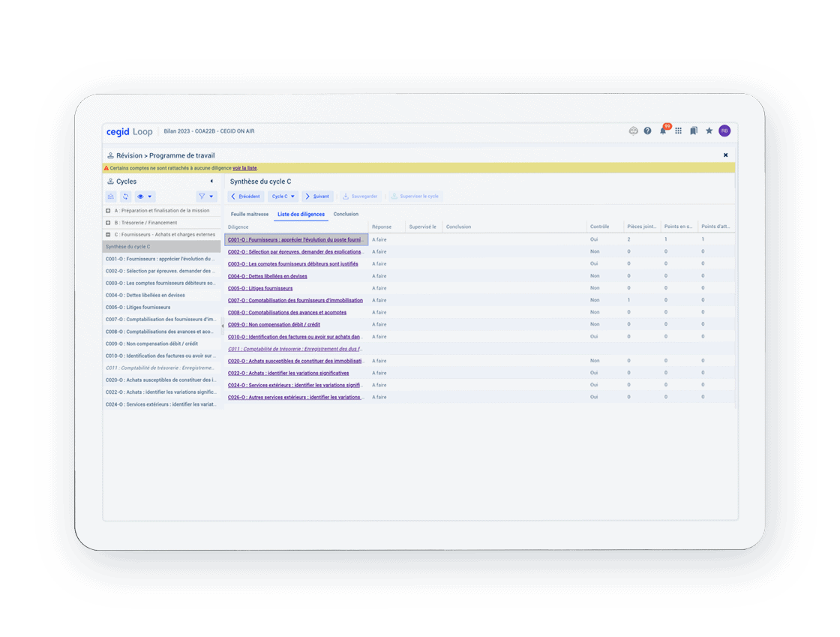Switch to the Feuille maîtresse tab
840x637 pixels.
point(250,215)
